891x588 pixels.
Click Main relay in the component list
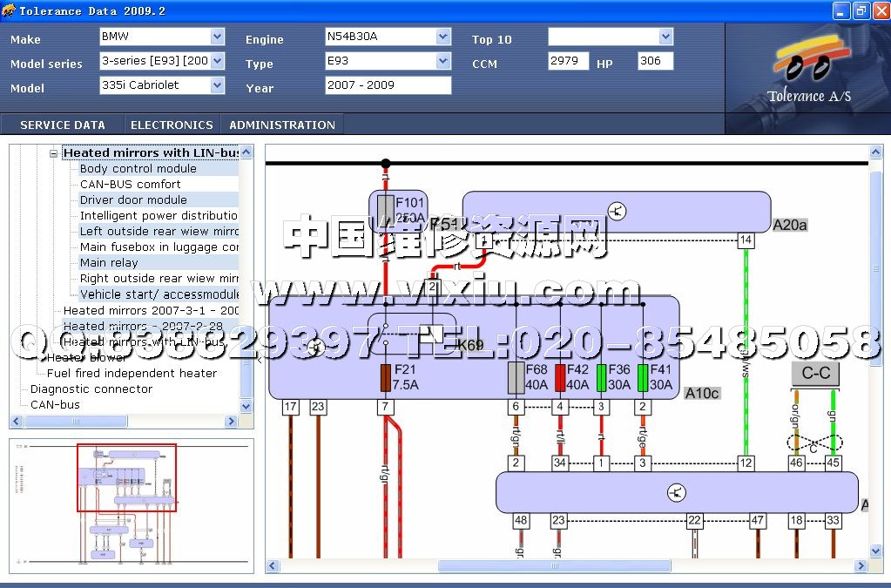108,263
